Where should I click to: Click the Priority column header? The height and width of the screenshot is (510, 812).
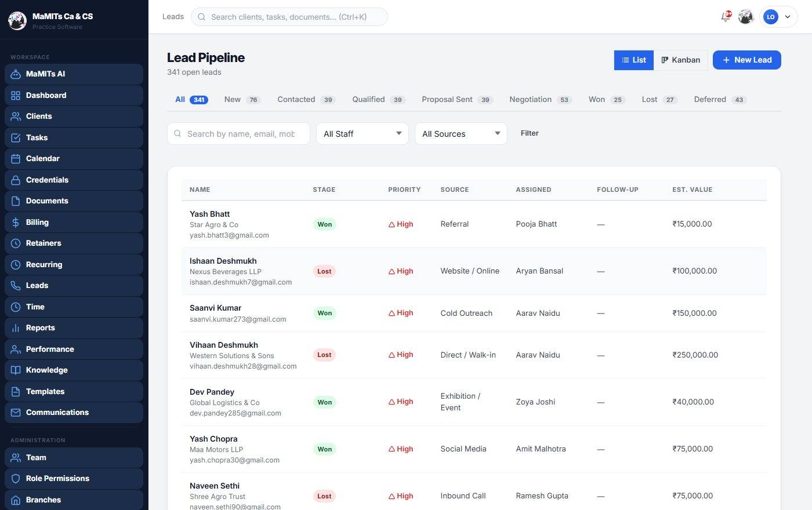[404, 190]
